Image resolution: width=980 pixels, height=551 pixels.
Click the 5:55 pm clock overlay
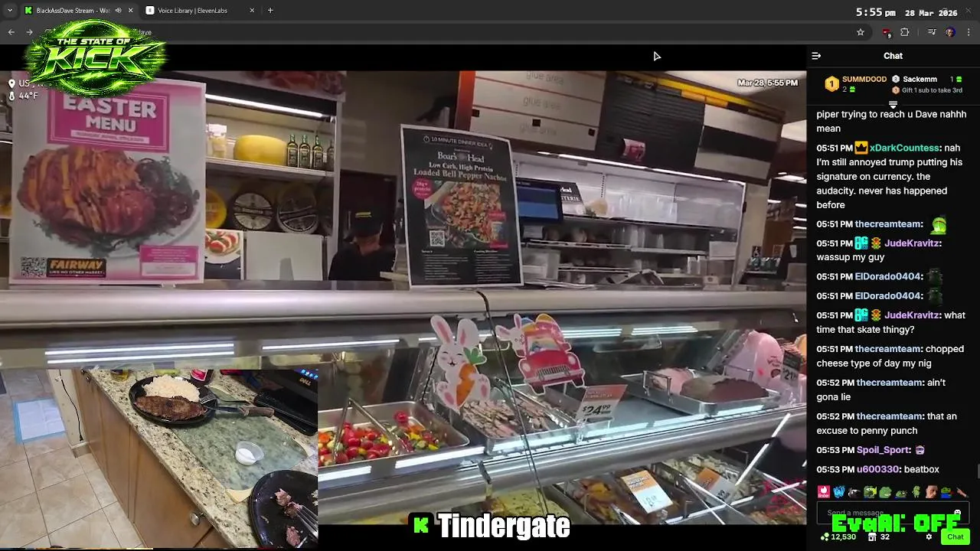[875, 12]
